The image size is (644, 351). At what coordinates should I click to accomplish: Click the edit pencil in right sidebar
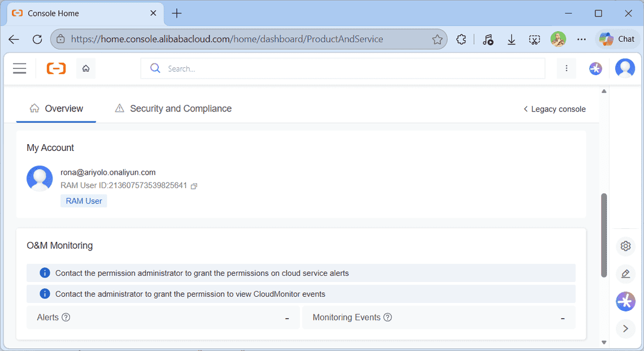coord(625,274)
